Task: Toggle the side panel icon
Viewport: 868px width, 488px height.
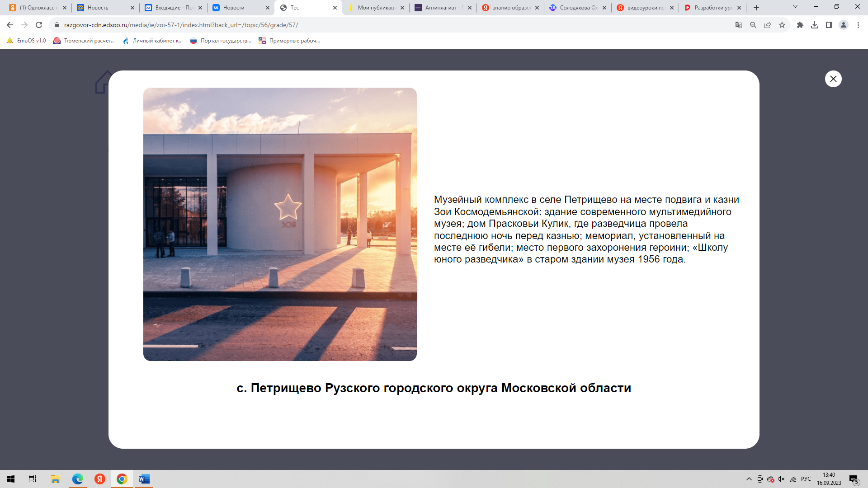Action: (829, 25)
